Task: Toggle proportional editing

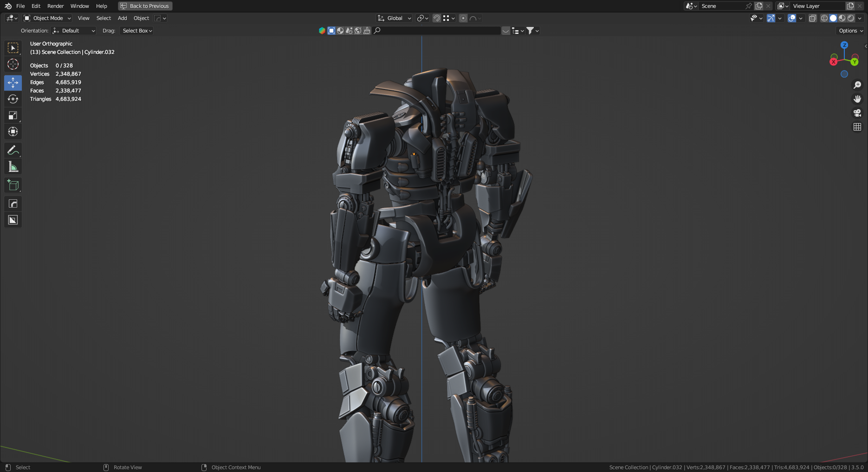Action: [463, 18]
